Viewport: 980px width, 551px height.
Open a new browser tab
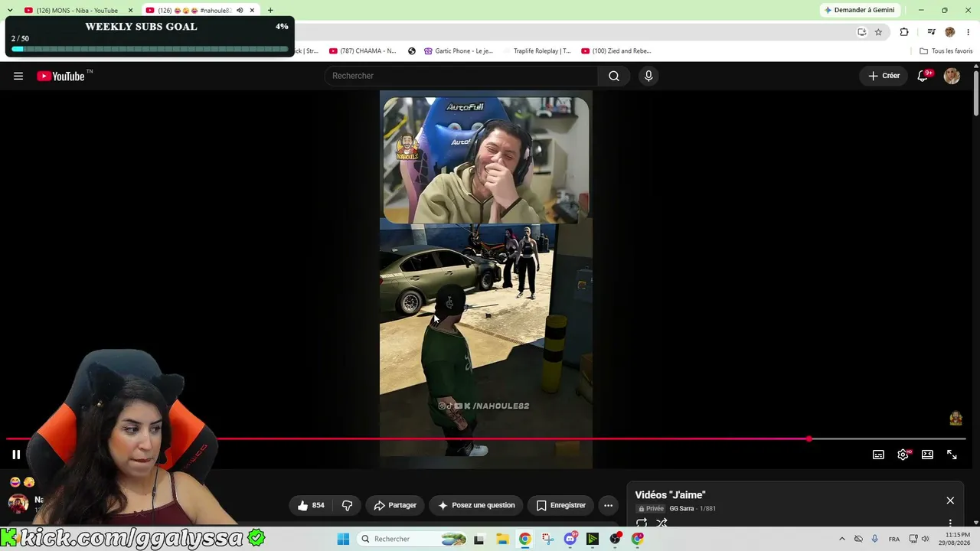(270, 11)
